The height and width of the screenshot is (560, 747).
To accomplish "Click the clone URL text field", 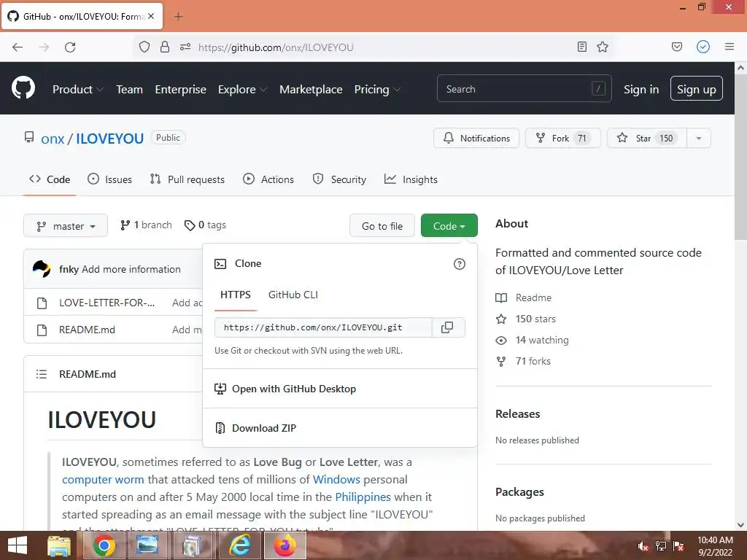I will (323, 327).
